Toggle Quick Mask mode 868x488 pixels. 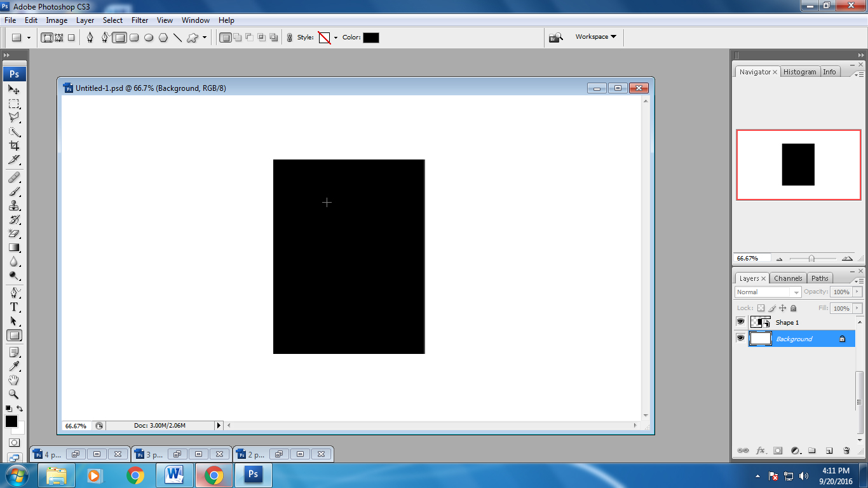point(14,442)
